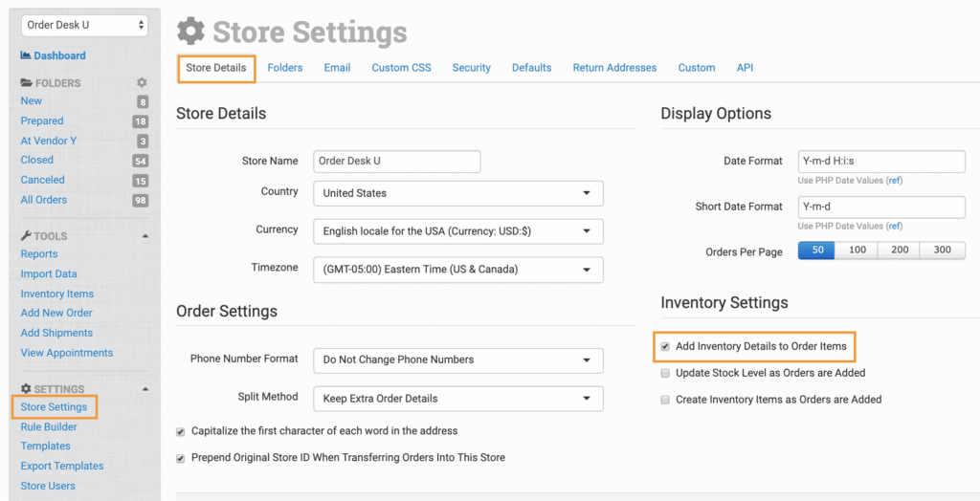Open the Order Desk U store selector
Image resolution: width=980 pixels, height=501 pixels.
[84, 25]
